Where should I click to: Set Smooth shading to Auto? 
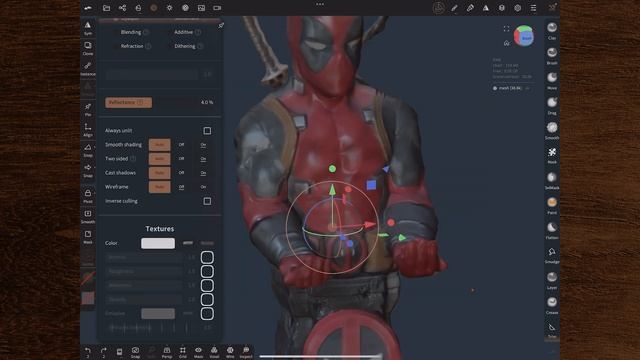[x=160, y=144]
